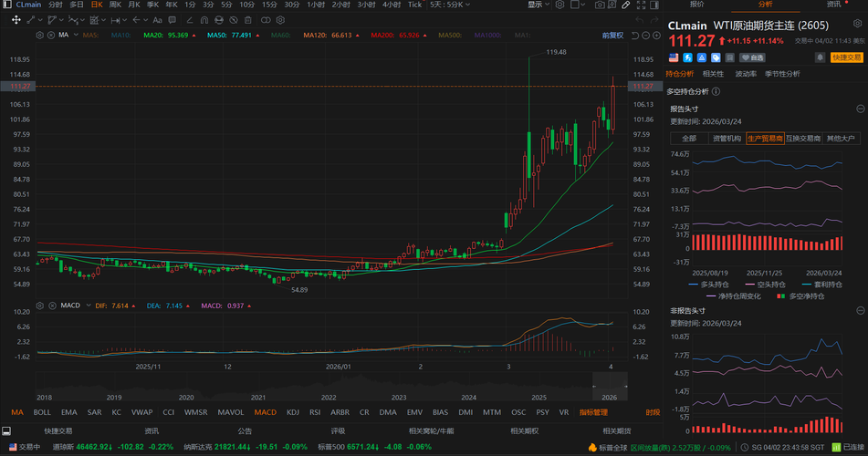Collapse the 报告头寸 section
Image resolution: width=868 pixels, height=456 pixels.
[x=861, y=109]
